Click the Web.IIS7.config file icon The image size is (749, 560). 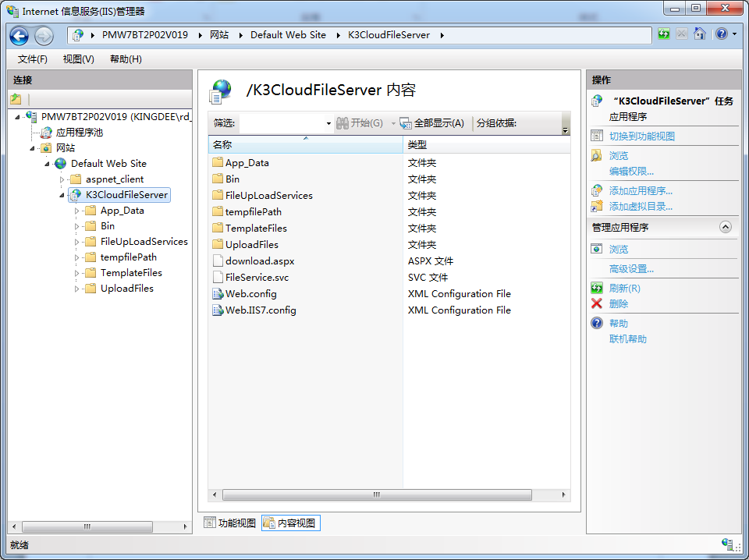coord(218,310)
